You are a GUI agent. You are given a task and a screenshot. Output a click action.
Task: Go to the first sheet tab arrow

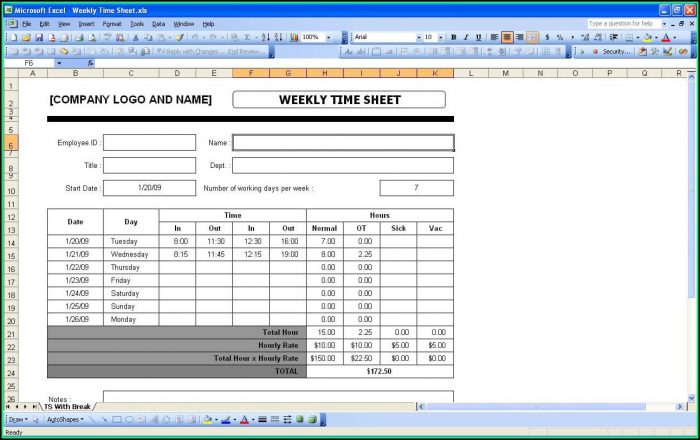(x=8, y=407)
